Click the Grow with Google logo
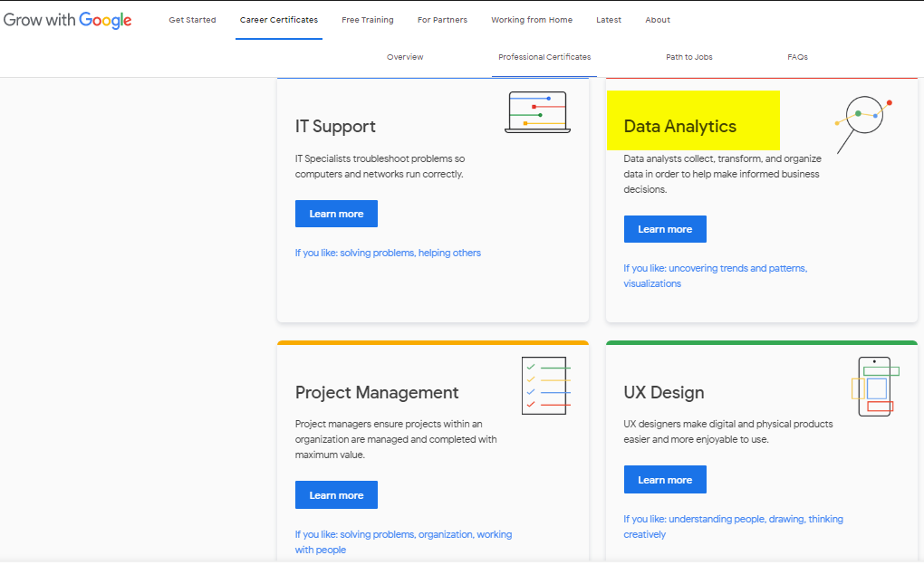The width and height of the screenshot is (924, 565). tap(67, 20)
